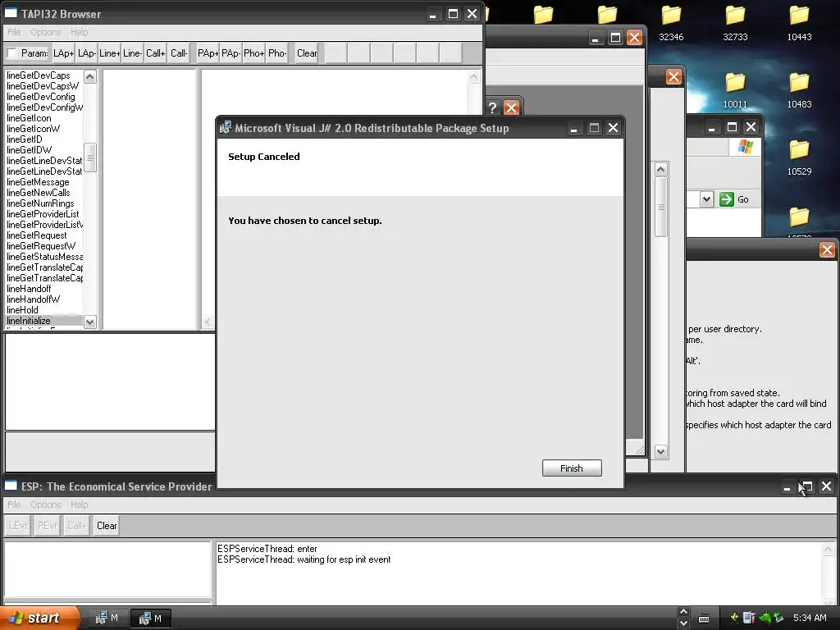The image size is (840, 630).
Task: Select lineGetRequest in function list
Action: 36,235
